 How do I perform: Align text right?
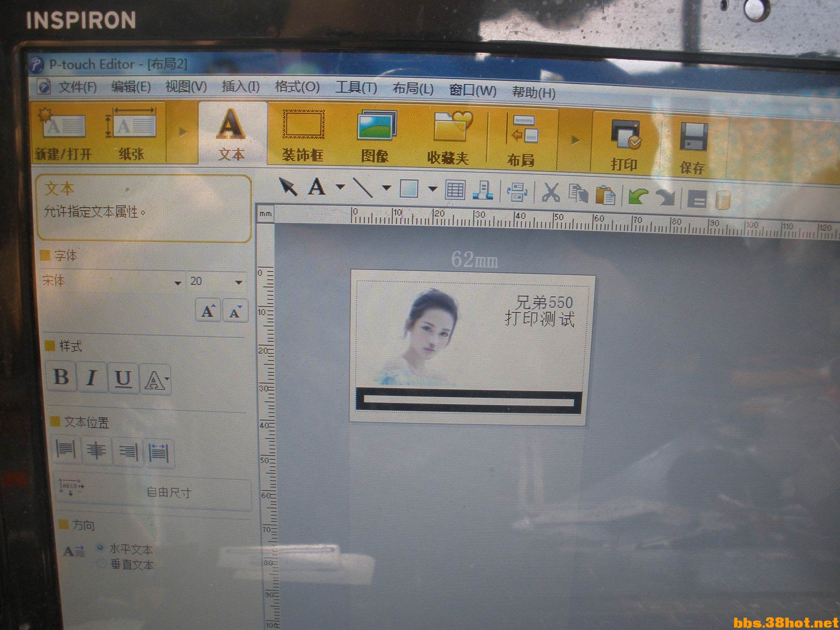128,452
